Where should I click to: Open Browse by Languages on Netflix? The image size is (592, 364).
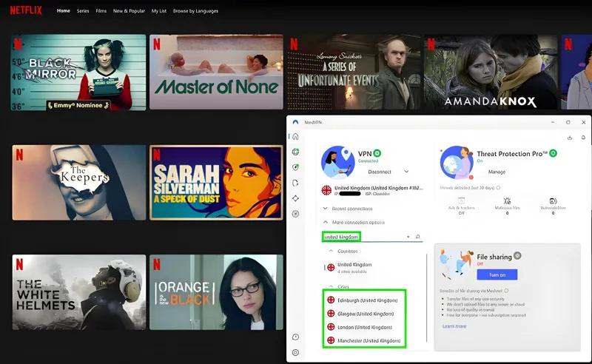[x=195, y=11]
